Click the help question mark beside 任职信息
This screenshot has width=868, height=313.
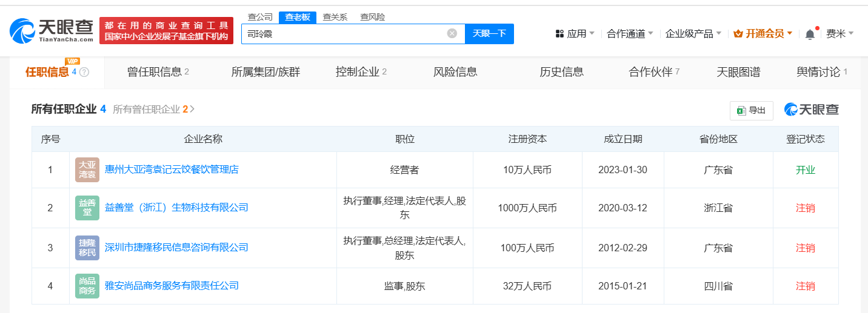(x=84, y=72)
